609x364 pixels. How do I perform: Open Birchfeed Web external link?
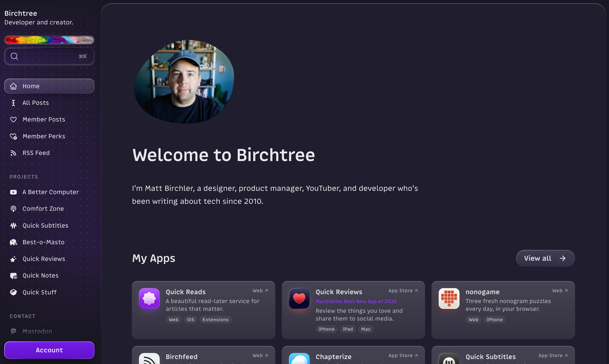click(x=260, y=355)
